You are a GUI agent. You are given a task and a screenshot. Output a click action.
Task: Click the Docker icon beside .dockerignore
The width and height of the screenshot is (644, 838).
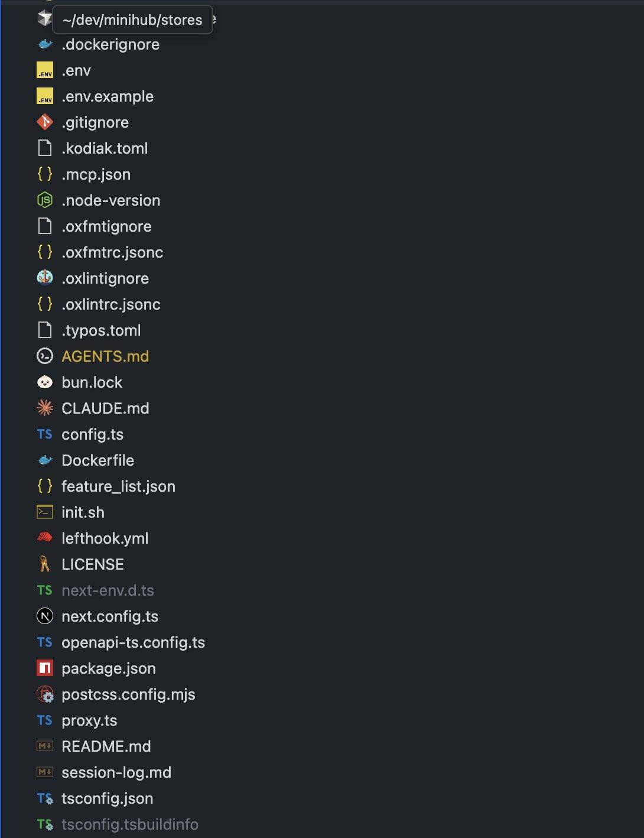pos(45,44)
